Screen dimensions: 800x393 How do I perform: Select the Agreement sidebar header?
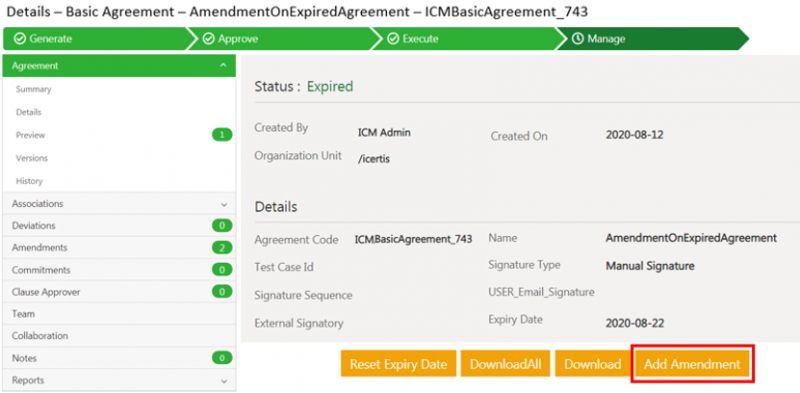tap(119, 66)
